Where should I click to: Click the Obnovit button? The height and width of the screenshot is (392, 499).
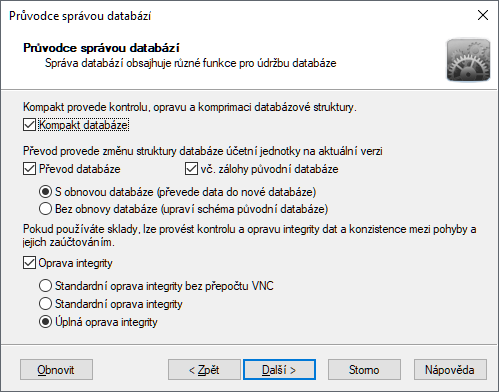56,370
